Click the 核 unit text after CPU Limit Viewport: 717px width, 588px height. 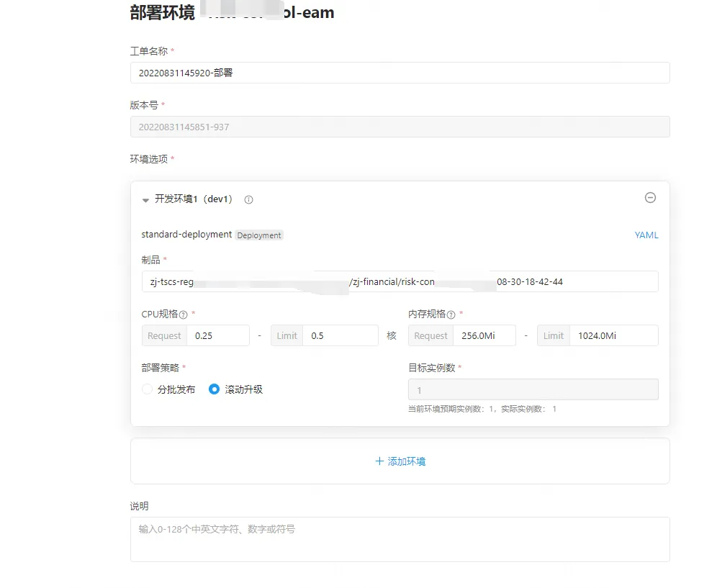(x=392, y=335)
